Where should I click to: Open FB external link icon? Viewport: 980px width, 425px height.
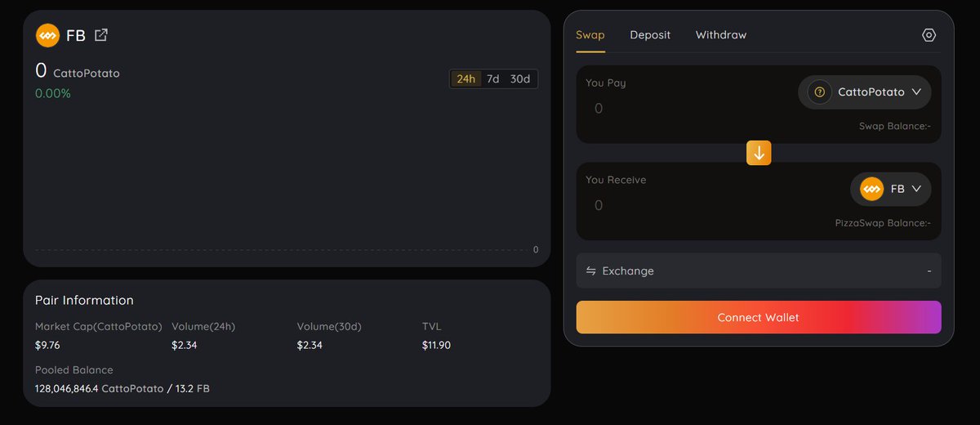101,35
